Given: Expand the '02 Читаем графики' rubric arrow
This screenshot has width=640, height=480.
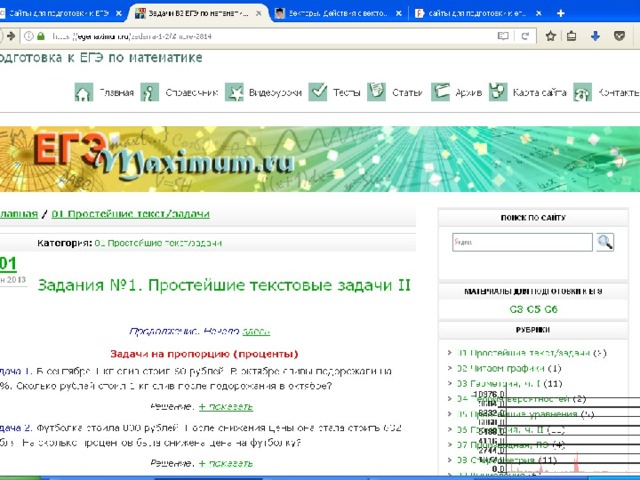Looking at the screenshot, I should 451,368.
